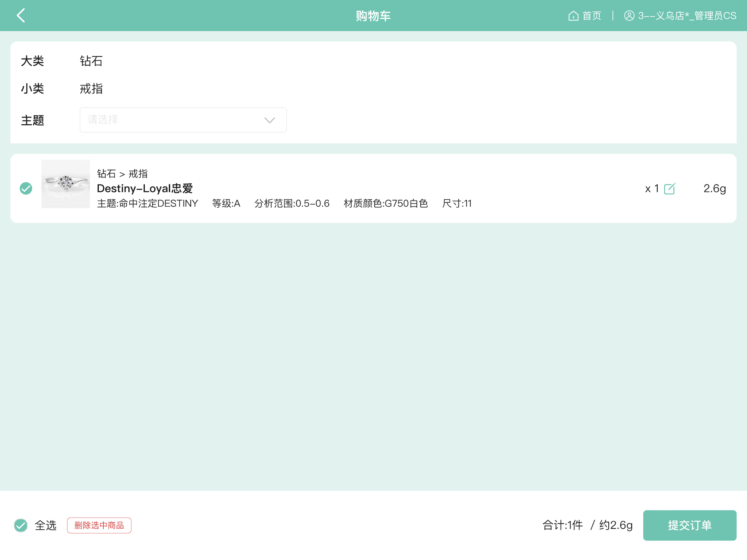Click the 大类 value 钻石

pyautogui.click(x=91, y=61)
